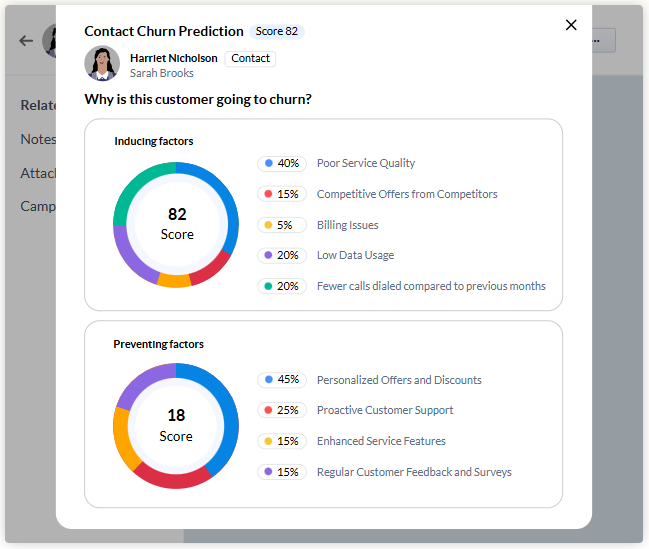Click Low Data Usage label

[356, 255]
